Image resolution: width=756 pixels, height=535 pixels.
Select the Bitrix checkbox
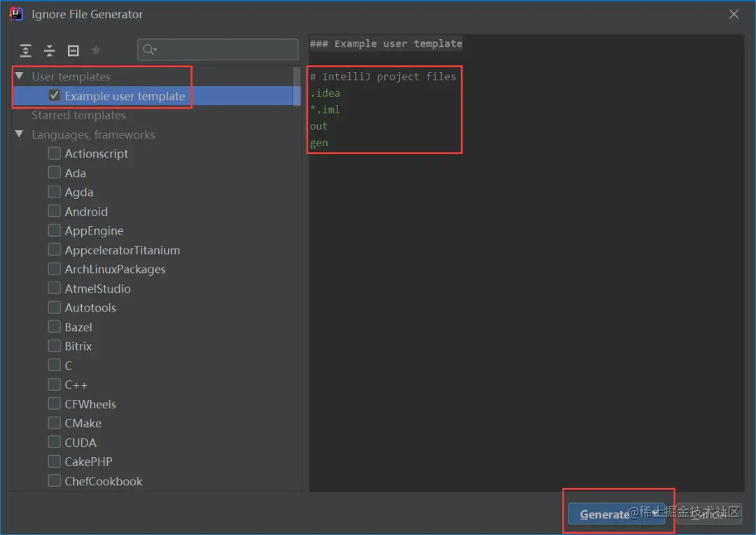pos(54,346)
